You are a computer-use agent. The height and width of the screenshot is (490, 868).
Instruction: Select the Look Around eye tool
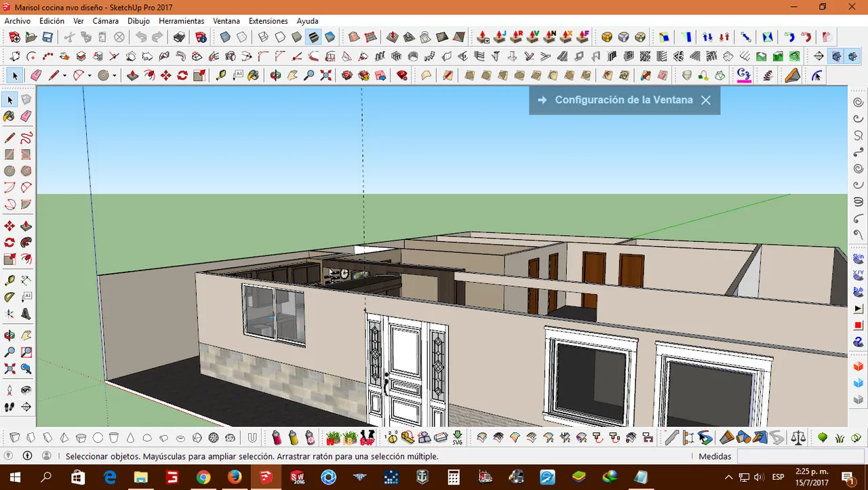point(26,390)
